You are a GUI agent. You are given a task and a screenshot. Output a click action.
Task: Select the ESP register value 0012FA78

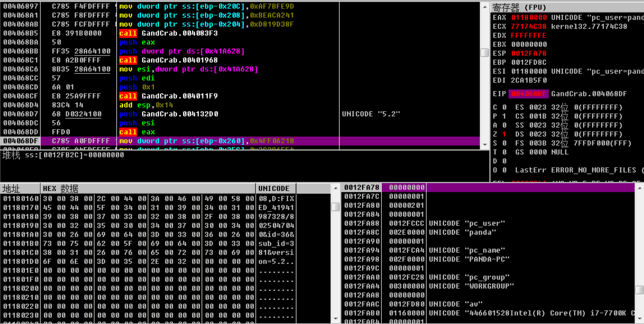tap(529, 53)
